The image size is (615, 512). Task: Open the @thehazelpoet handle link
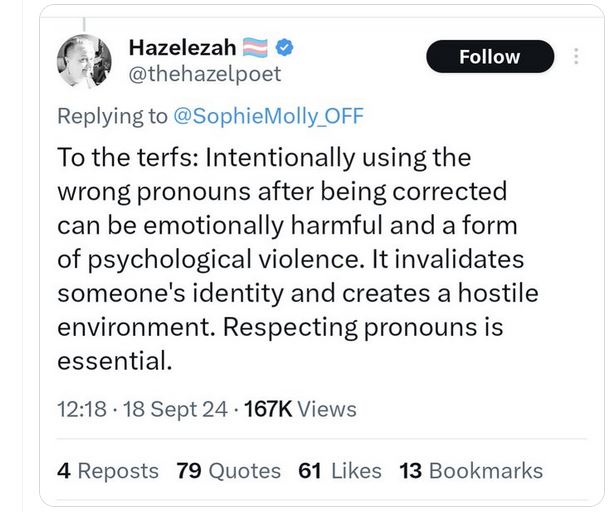tap(205, 74)
